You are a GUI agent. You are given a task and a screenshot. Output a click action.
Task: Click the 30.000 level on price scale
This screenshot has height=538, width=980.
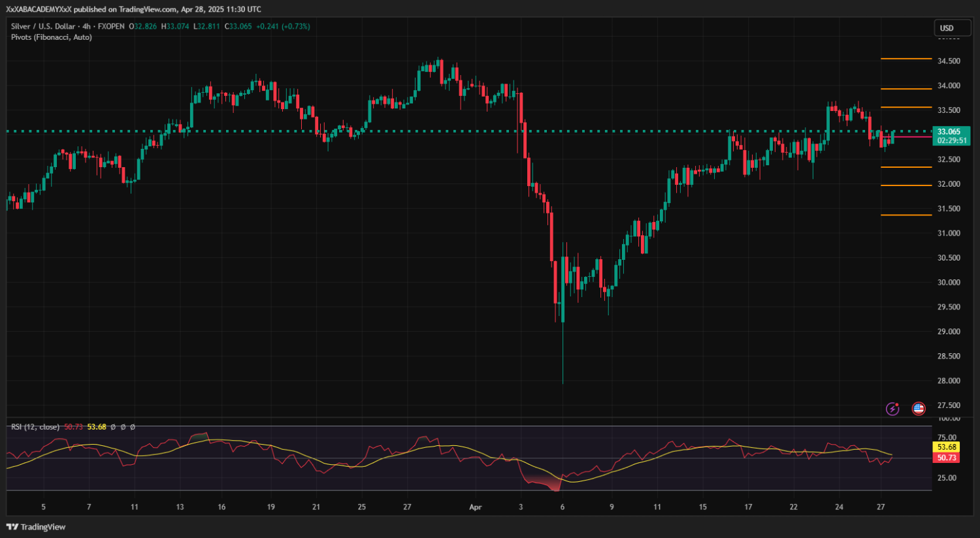click(949, 283)
